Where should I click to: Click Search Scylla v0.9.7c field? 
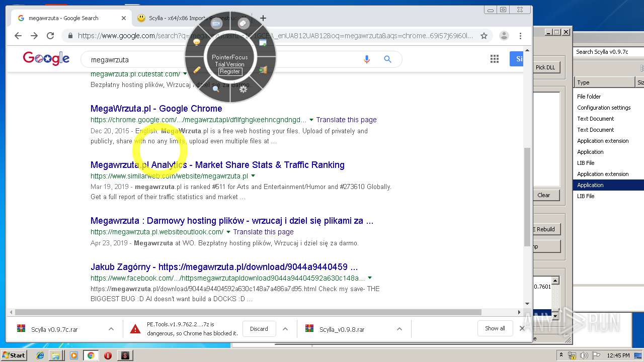coord(609,52)
